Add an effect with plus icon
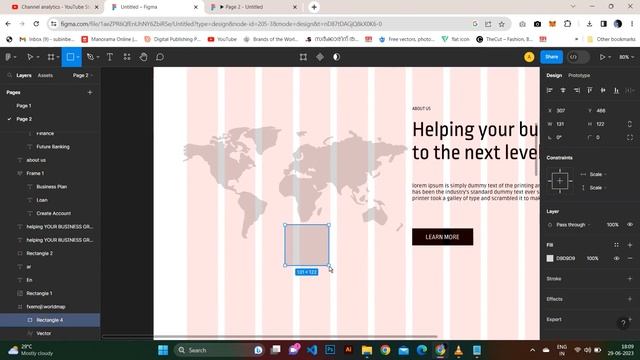 point(630,299)
